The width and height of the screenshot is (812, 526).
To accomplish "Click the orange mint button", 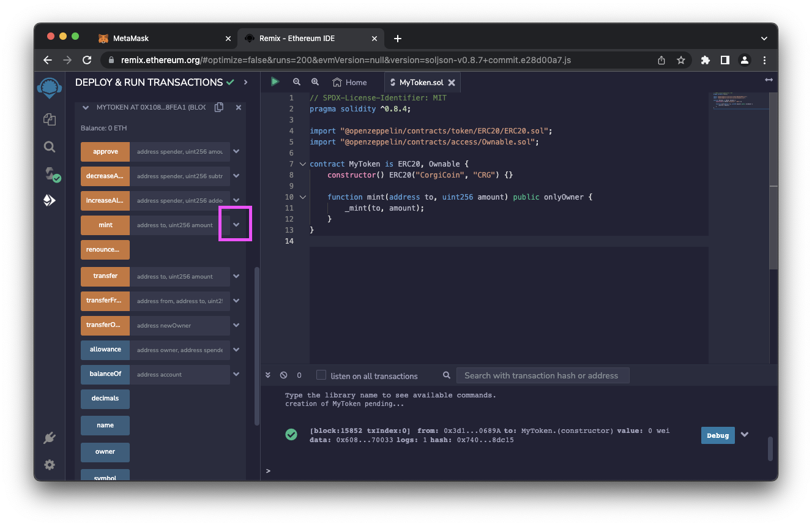I will 105,225.
